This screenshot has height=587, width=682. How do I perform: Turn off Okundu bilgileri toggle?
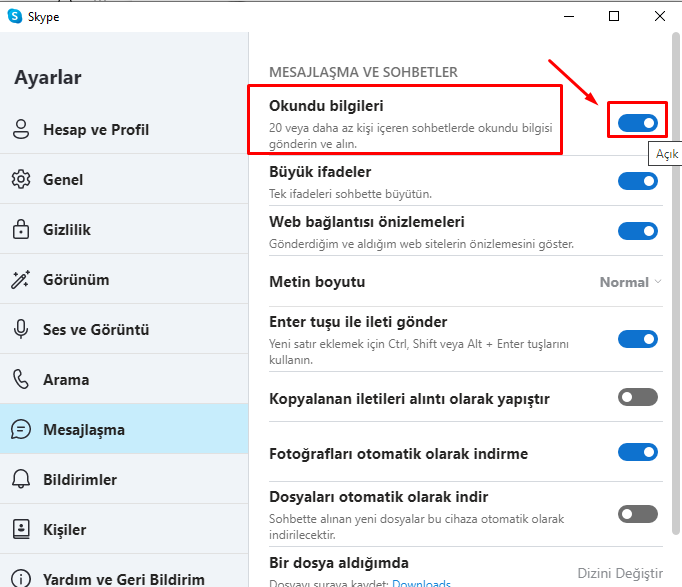[638, 123]
